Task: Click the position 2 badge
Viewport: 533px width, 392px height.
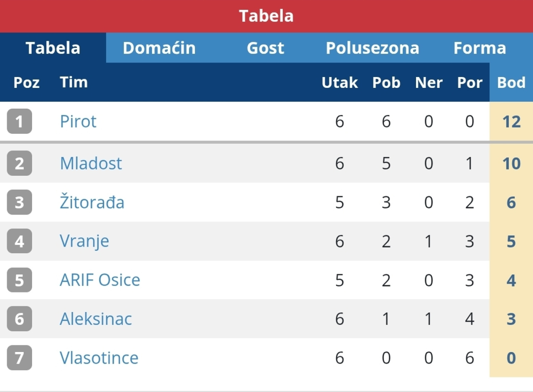Action: pos(20,163)
